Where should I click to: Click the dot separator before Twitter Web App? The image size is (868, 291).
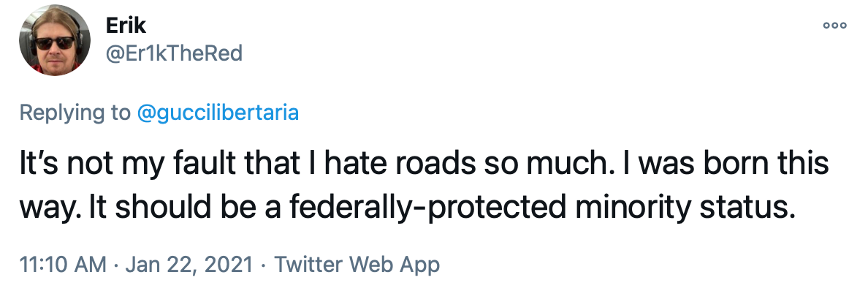coord(264,265)
